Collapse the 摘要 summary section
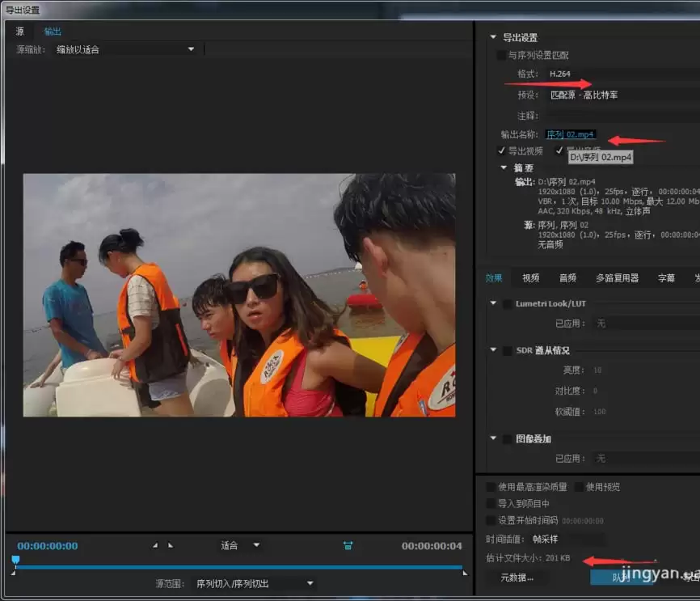 504,168
